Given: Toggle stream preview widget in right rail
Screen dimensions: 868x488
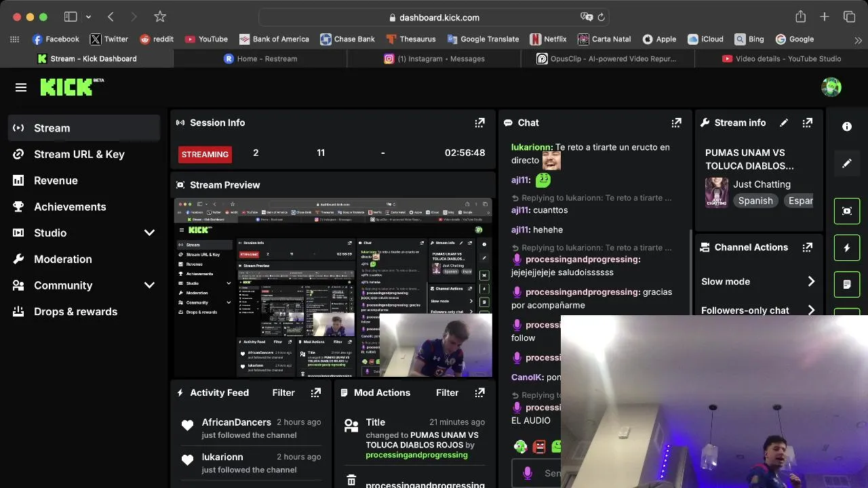Looking at the screenshot, I should [847, 211].
